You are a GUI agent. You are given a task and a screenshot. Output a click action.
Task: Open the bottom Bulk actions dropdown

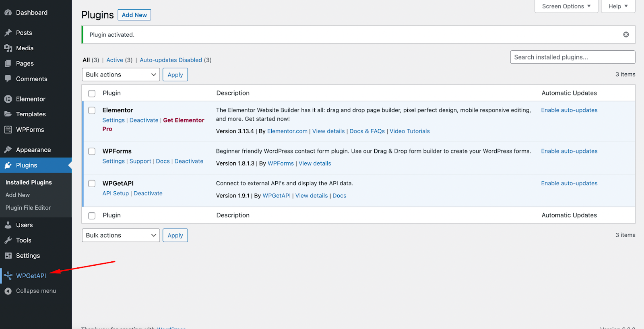click(x=121, y=235)
